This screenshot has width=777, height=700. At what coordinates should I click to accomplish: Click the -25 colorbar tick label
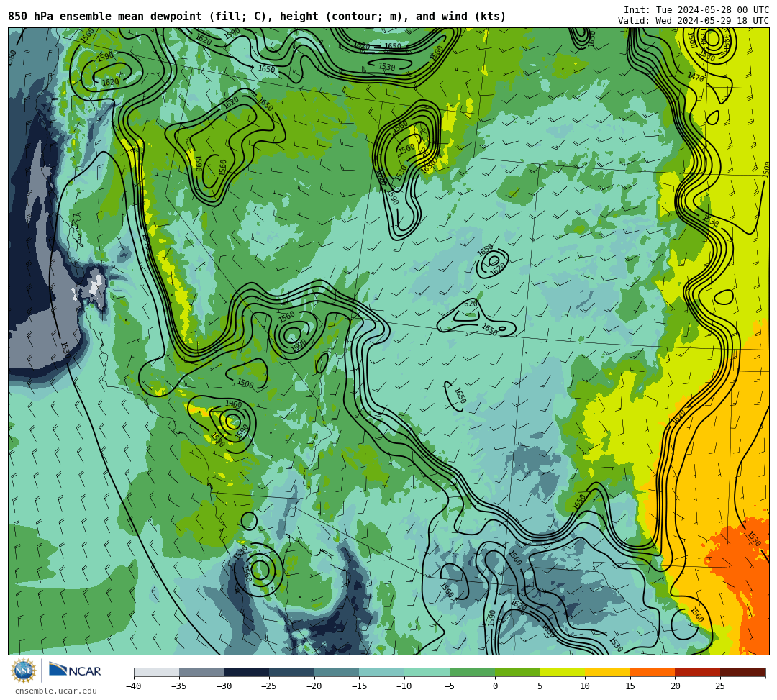tap(268, 686)
